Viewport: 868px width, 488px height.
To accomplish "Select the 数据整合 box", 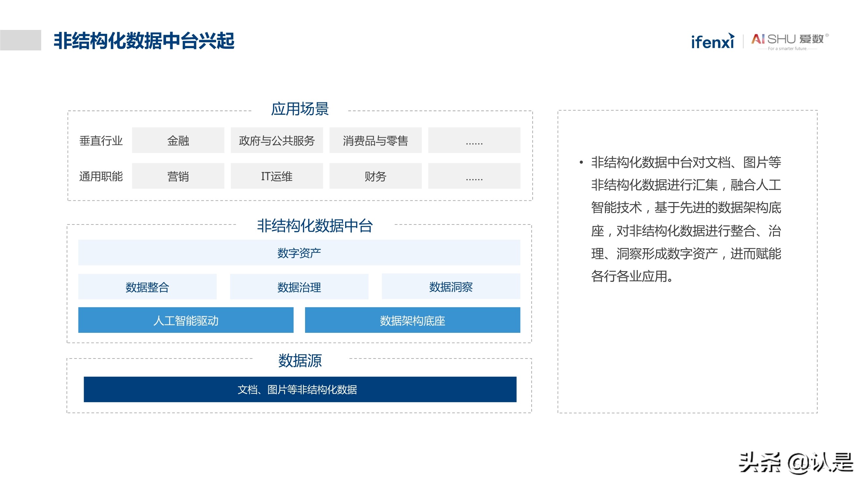I will 147,287.
